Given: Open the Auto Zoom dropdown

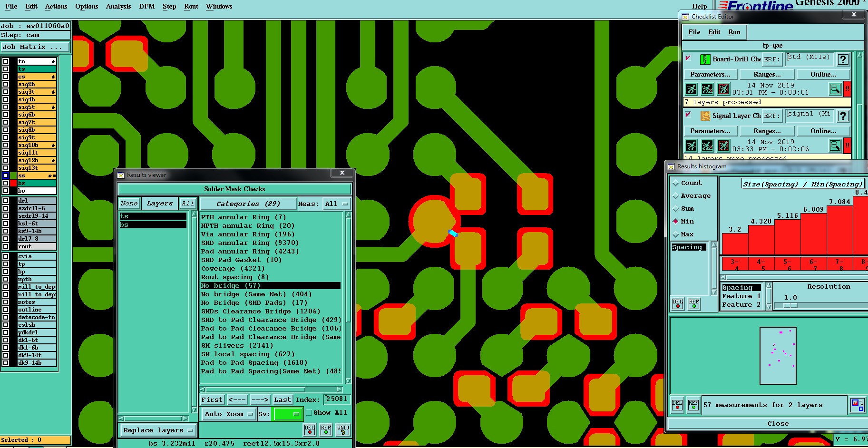Looking at the screenshot, I should point(229,414).
